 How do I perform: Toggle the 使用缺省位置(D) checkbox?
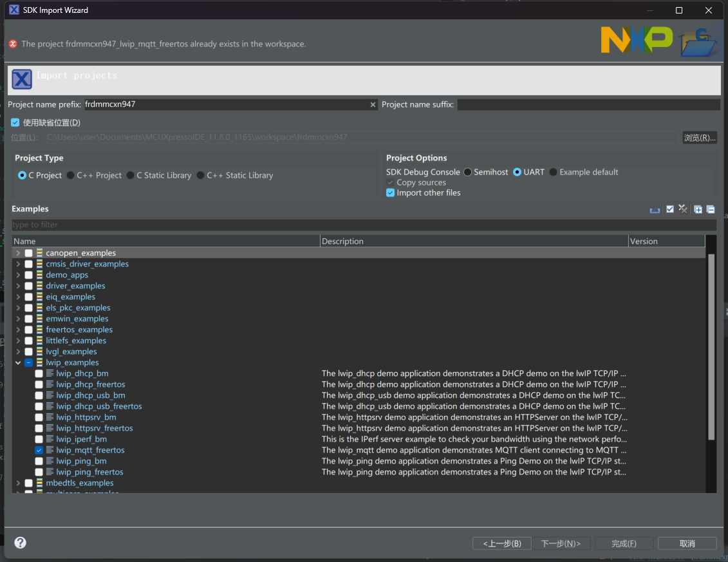15,122
